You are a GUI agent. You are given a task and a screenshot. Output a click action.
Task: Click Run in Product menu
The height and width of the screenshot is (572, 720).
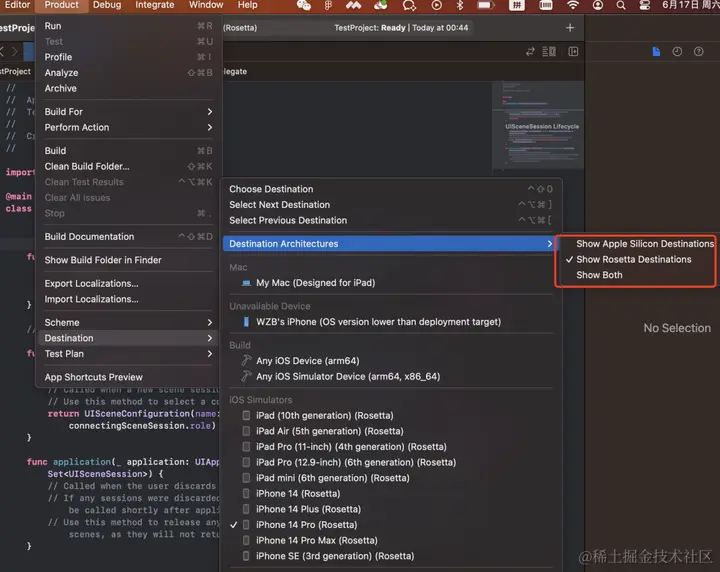tap(129, 26)
